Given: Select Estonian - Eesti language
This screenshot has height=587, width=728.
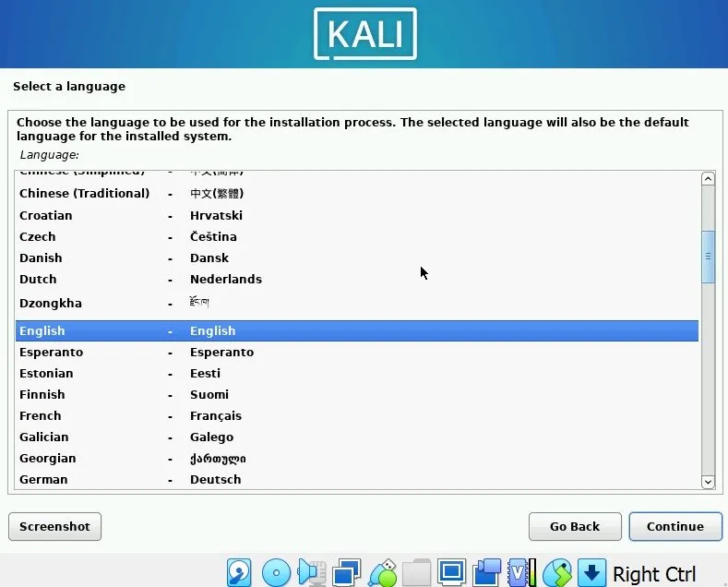Looking at the screenshot, I should pyautogui.click(x=357, y=374).
